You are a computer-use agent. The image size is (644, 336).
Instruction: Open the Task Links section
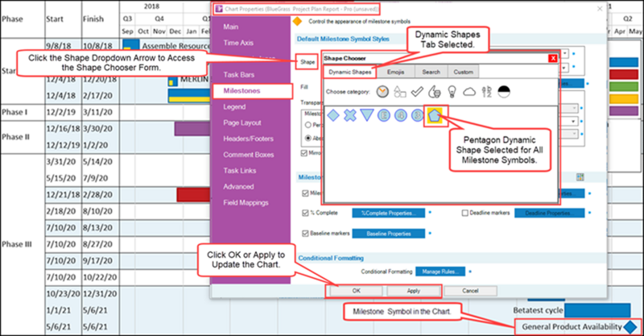(239, 171)
